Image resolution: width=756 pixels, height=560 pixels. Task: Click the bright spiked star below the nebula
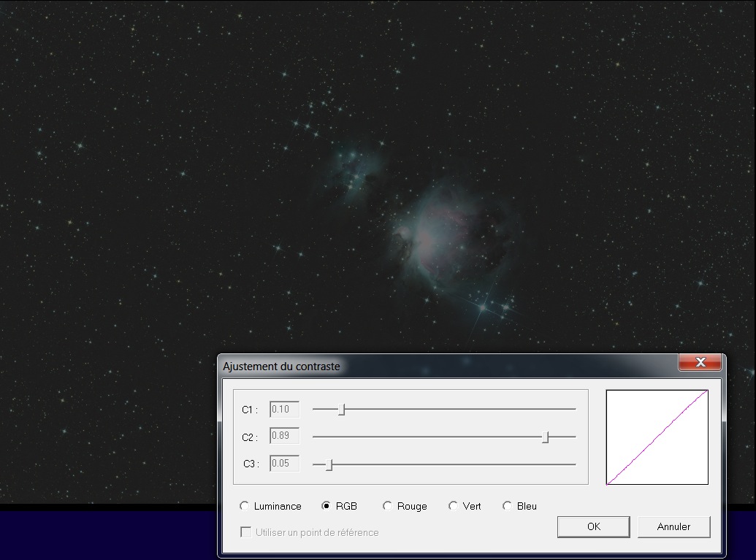click(x=482, y=307)
